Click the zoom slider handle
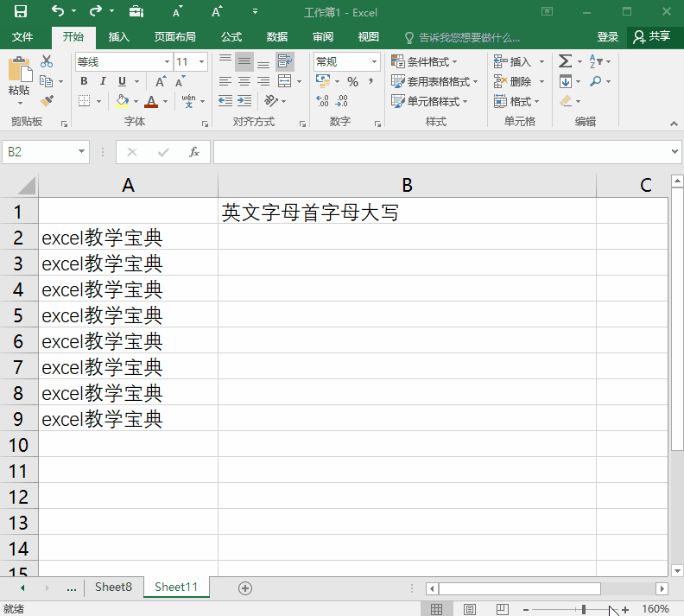This screenshot has width=684, height=616. (x=584, y=609)
